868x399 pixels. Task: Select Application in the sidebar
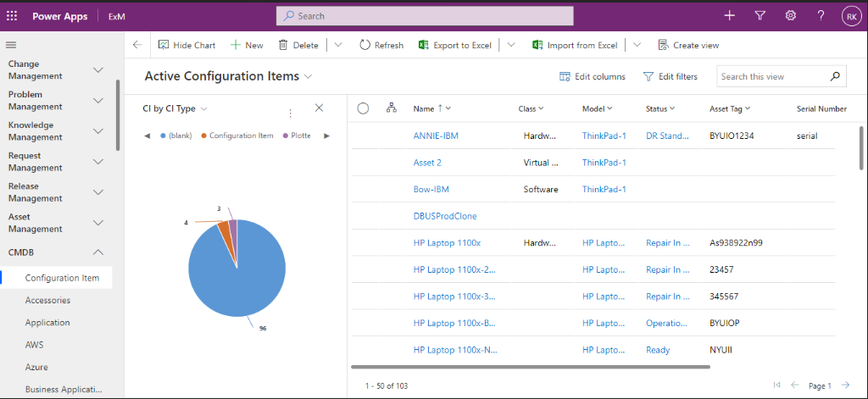click(x=47, y=322)
